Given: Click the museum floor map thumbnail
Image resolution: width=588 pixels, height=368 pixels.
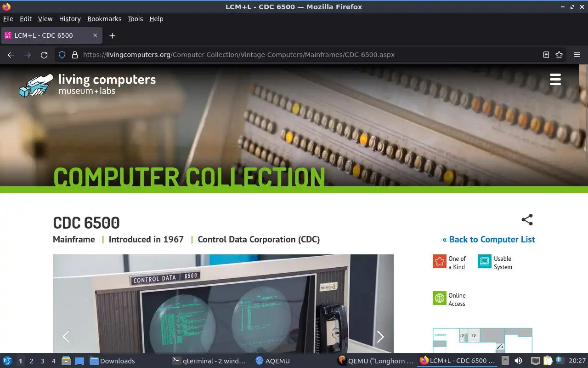Looking at the screenshot, I should pos(482,340).
